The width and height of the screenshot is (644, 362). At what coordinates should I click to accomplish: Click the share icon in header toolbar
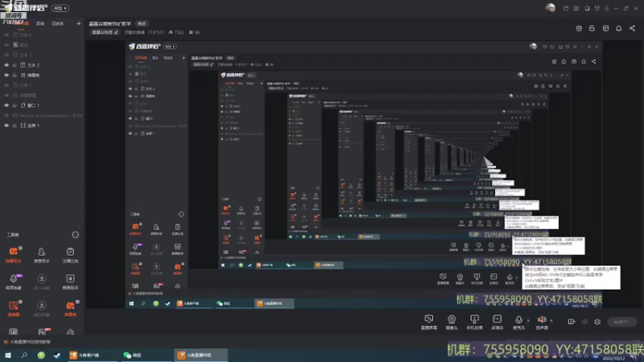(x=632, y=28)
